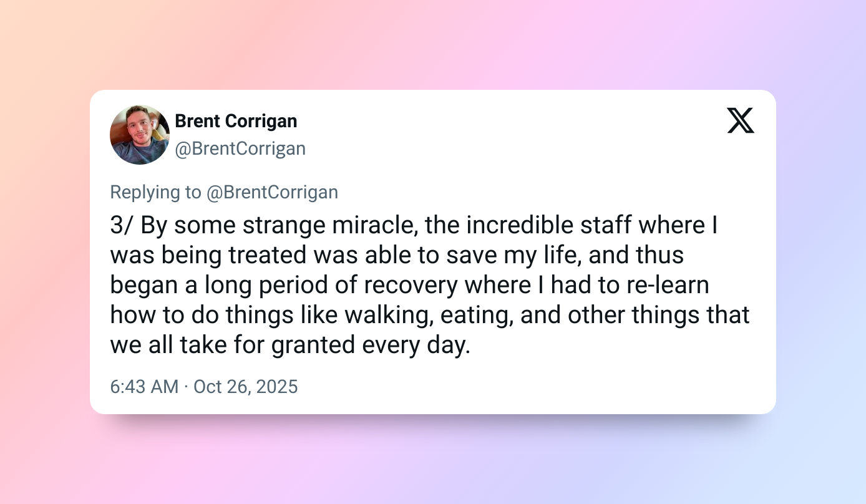Open the @BrentCorrigan handle below the name

click(240, 148)
